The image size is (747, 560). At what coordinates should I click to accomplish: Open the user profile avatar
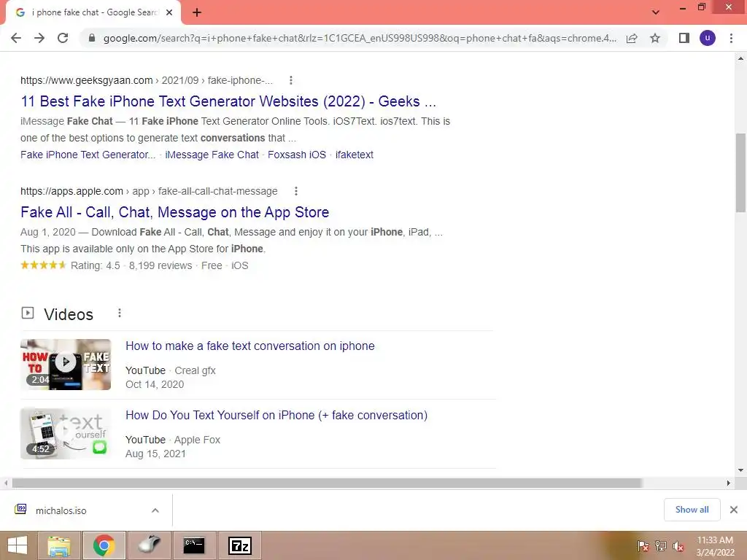(x=708, y=38)
